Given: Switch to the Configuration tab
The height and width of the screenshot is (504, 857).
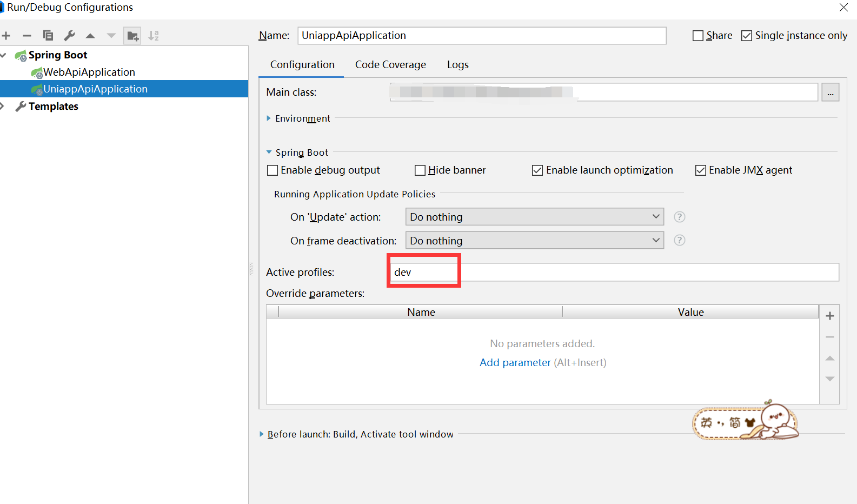Looking at the screenshot, I should 302,65.
